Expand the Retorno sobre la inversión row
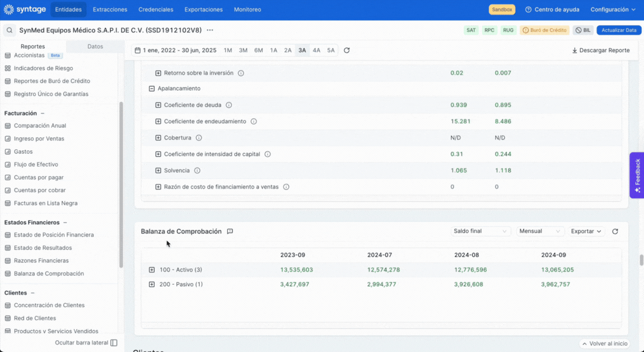 click(158, 73)
